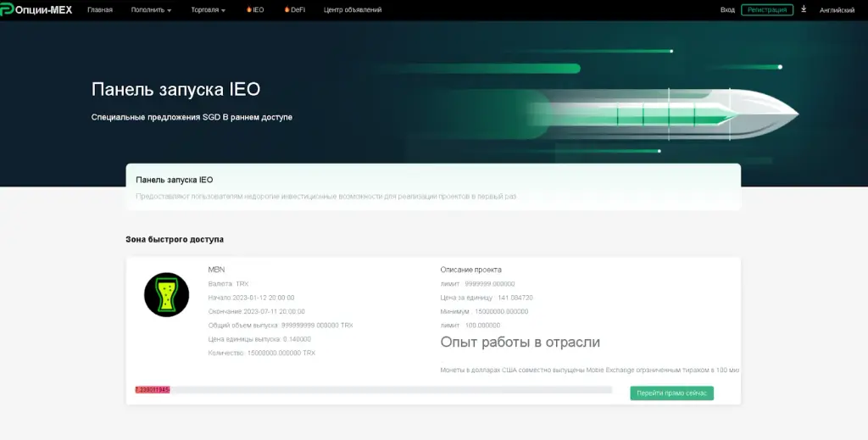This screenshot has height=440, width=868.
Task: Expand the Торговля dropdown
Action: 209,10
